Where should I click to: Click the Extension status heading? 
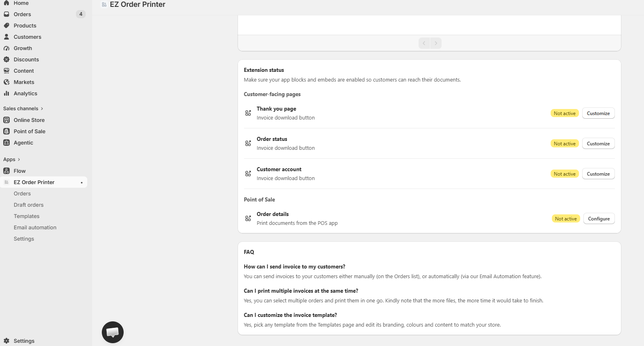click(264, 70)
